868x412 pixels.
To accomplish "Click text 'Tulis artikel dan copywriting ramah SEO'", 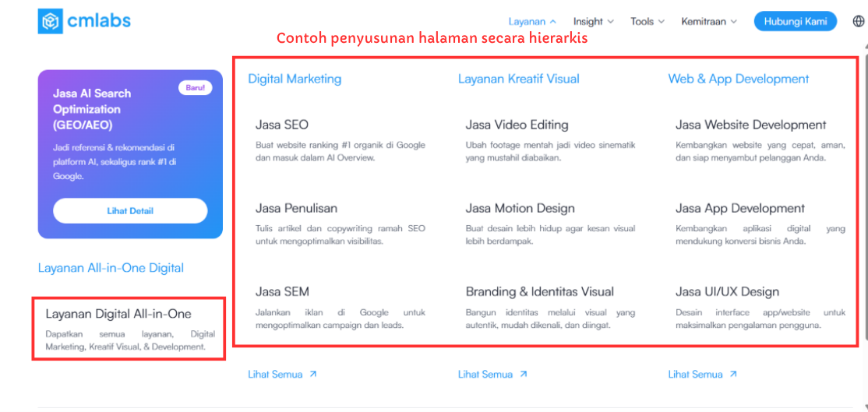I will pyautogui.click(x=340, y=228).
